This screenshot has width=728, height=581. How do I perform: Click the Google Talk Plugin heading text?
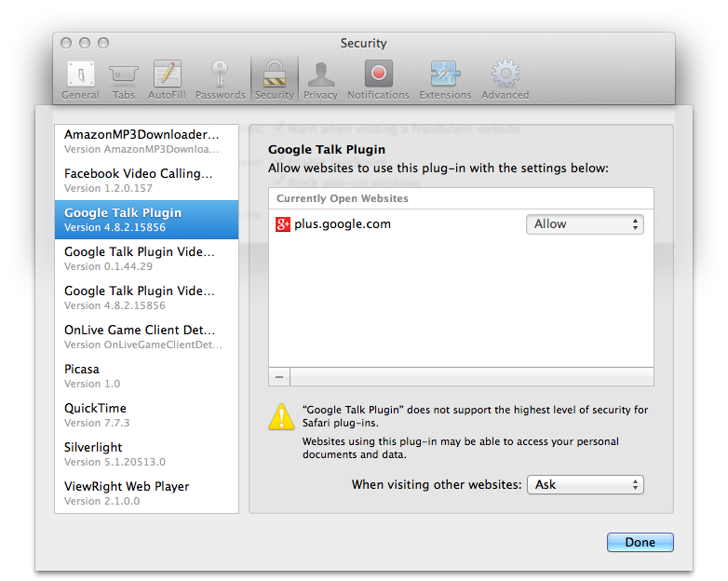point(327,150)
